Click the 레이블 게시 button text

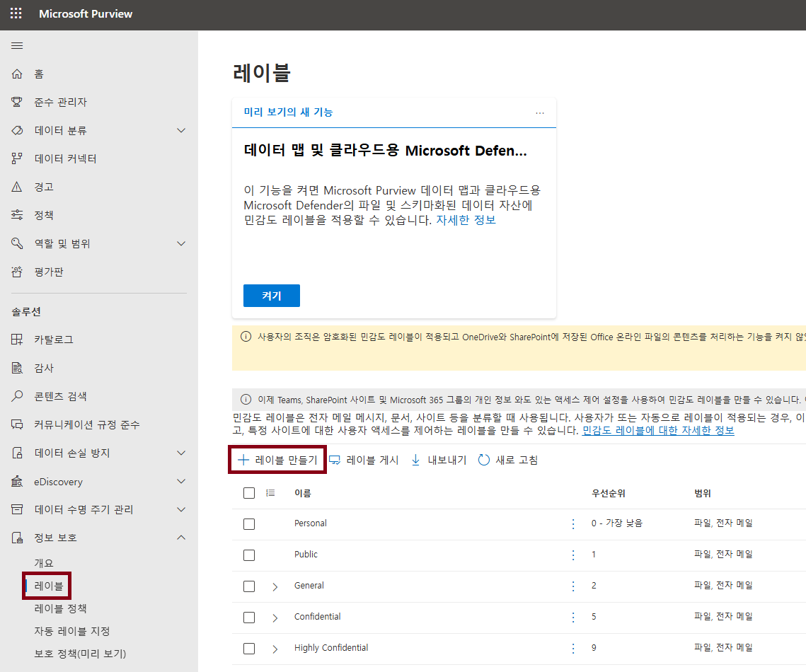click(373, 460)
